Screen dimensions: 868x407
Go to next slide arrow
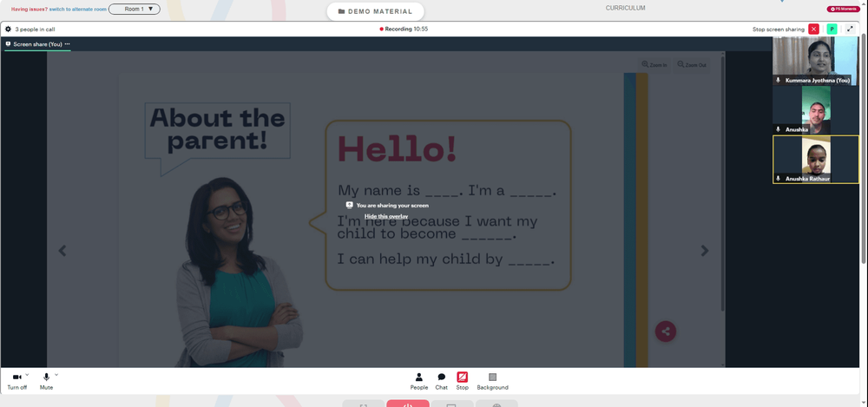[x=705, y=250]
